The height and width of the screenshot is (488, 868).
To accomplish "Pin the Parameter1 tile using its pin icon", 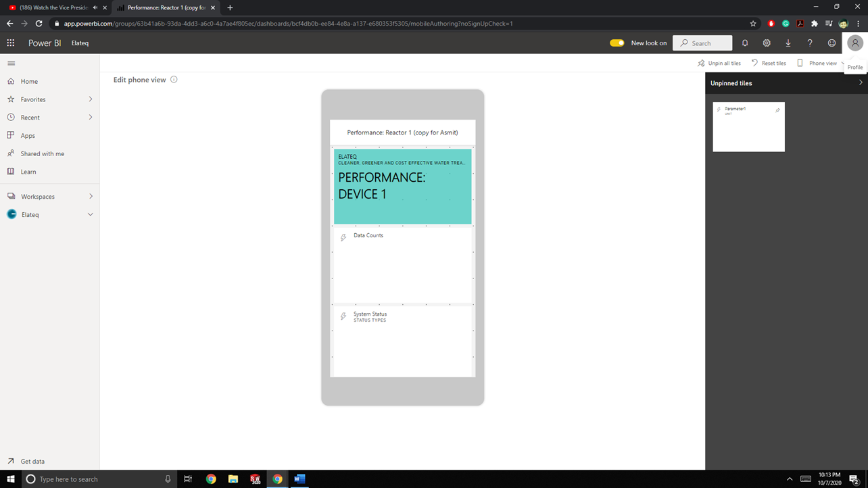I will coord(777,110).
